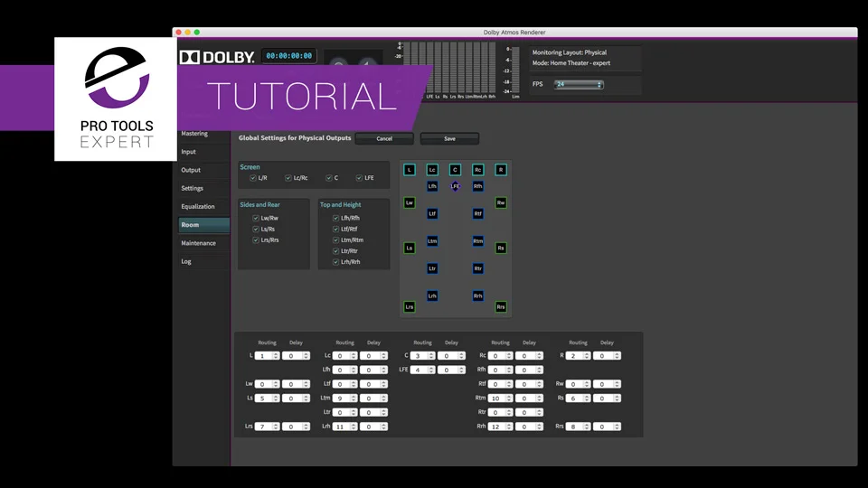Open the Mastering sidebar section
Image resolution: width=868 pixels, height=488 pixels.
click(194, 134)
